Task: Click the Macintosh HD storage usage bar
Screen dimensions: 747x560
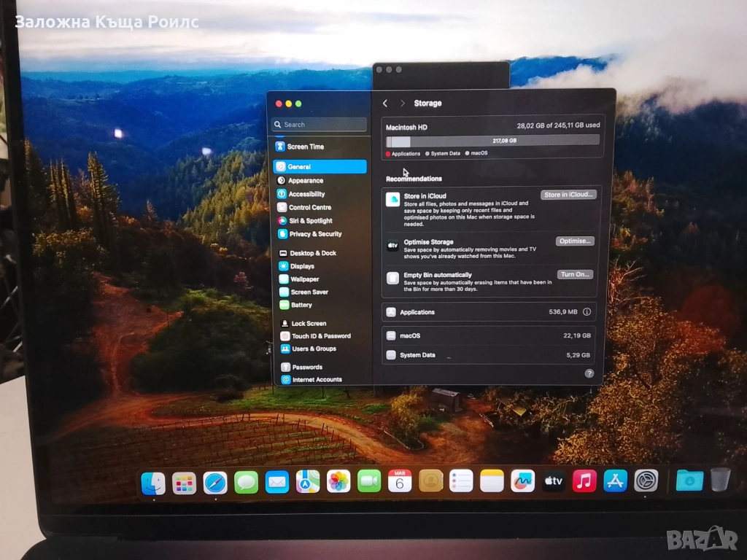Action: tap(492, 141)
